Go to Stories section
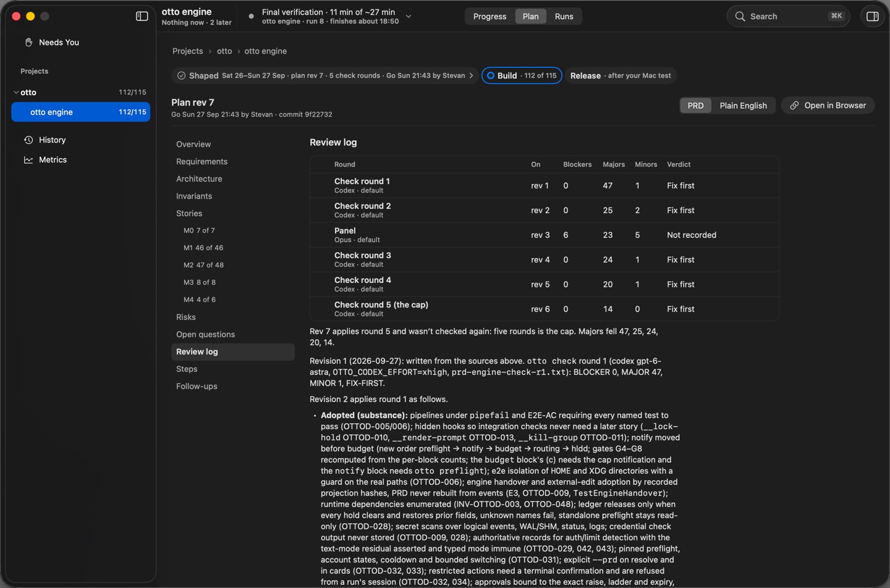 232,213
